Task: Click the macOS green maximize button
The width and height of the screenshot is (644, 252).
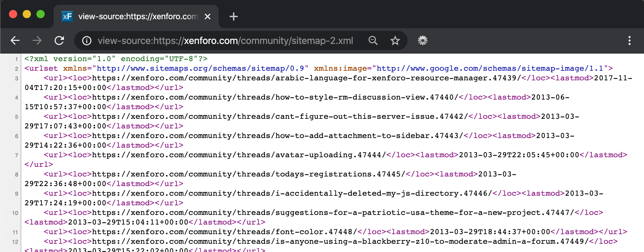Action: tap(41, 14)
